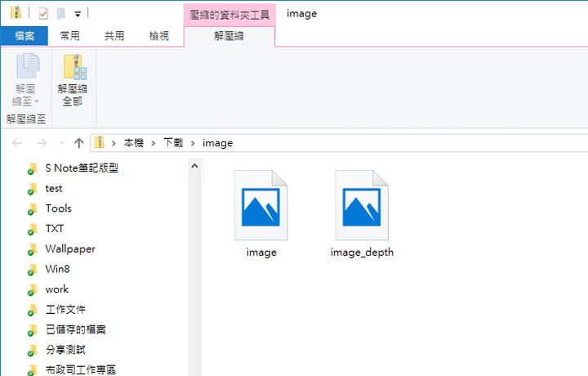Select the TXT folder in the sidebar
This screenshot has height=376, width=588.
(55, 229)
